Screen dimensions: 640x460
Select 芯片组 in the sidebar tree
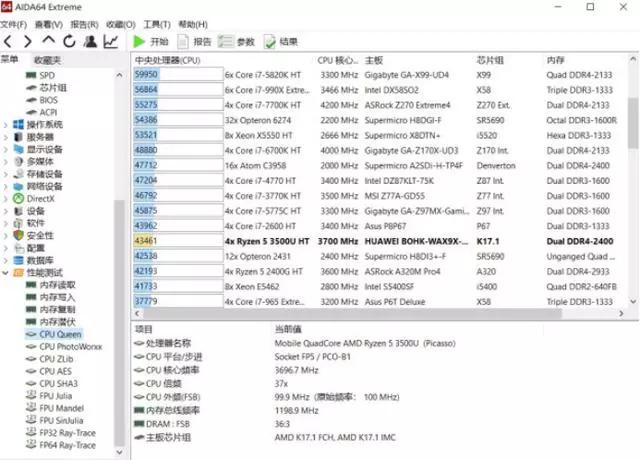point(46,87)
